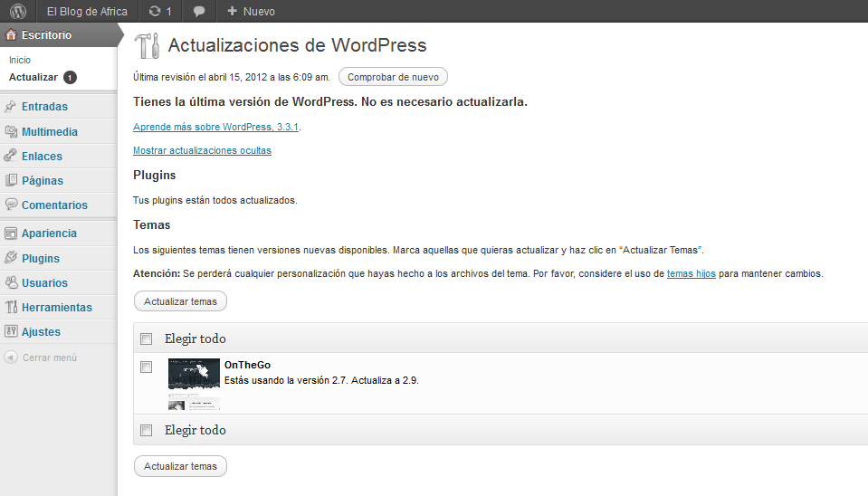The image size is (868, 496).
Task: Click the upper Actualizar temas button
Action: 180,301
